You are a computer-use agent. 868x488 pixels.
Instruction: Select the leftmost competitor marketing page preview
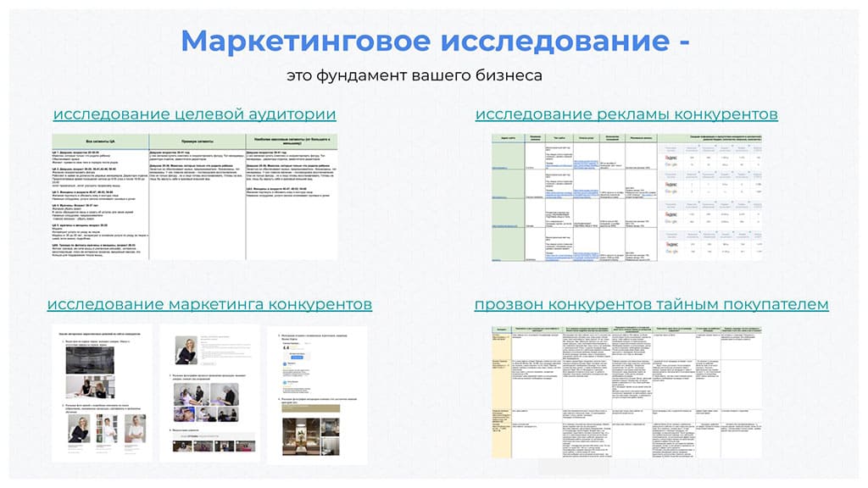(x=102, y=394)
